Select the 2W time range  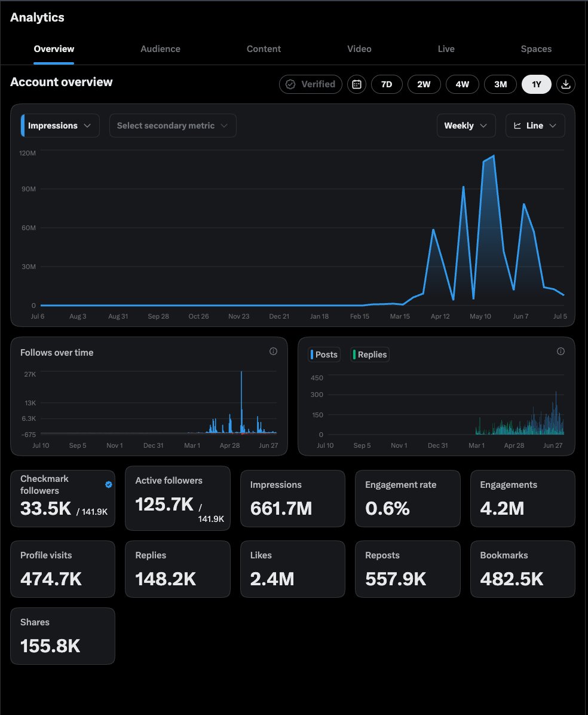click(424, 84)
